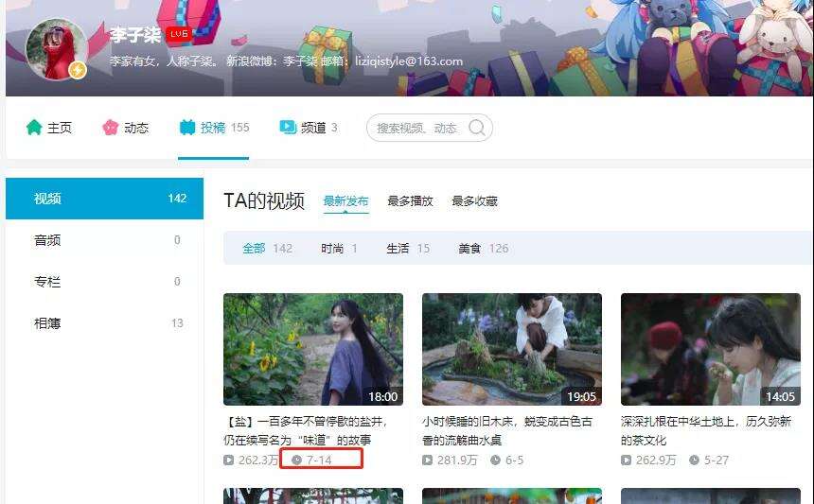Open the 18:00 salt well video thumbnail

coord(313,350)
